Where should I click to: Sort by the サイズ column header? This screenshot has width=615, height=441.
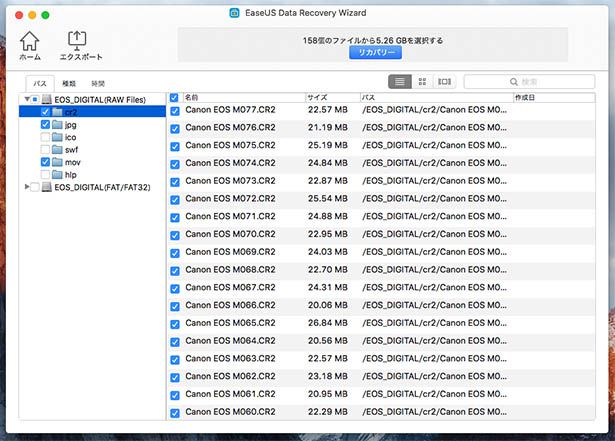pos(332,97)
